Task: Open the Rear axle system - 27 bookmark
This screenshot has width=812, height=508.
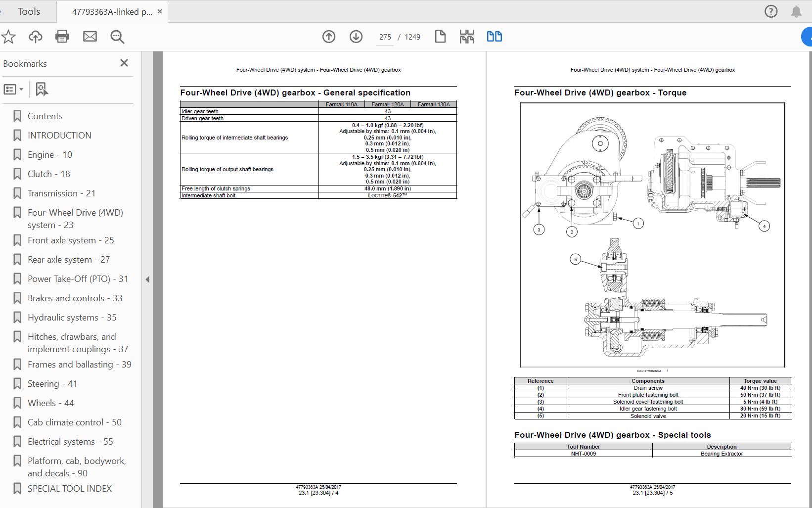Action: pyautogui.click(x=69, y=260)
